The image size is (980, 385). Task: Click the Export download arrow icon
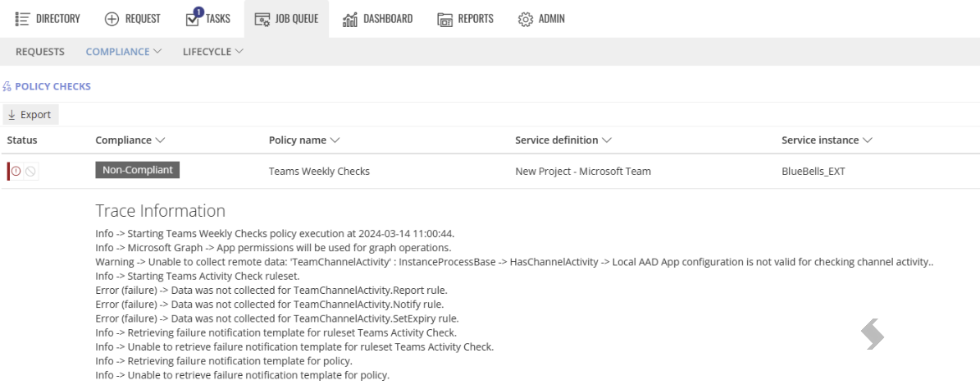click(x=11, y=115)
